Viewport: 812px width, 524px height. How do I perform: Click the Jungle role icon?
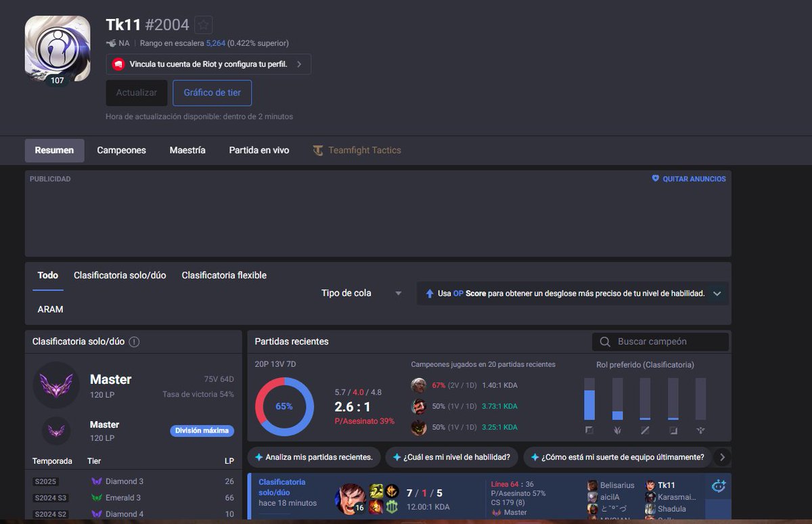click(x=617, y=430)
